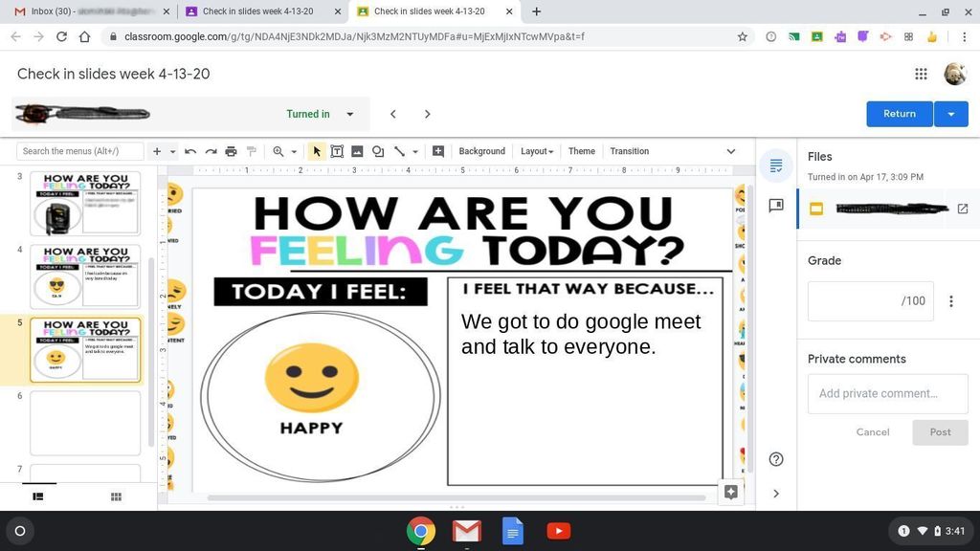Open system tray showing time 3:41
This screenshot has width=980, height=551.
pos(930,531)
